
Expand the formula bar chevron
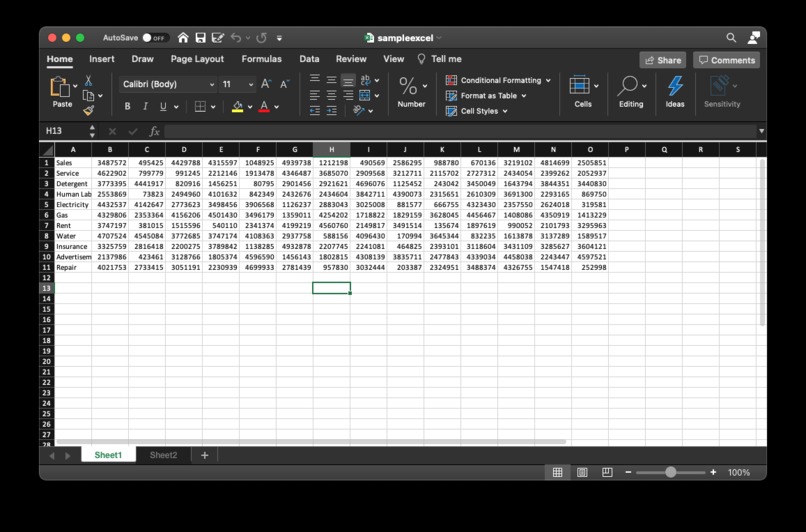coord(761,131)
